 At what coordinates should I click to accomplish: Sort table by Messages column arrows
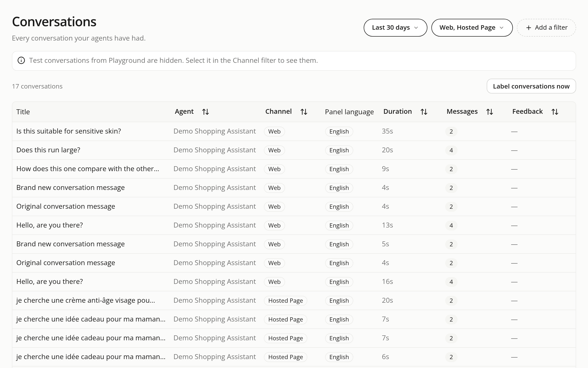(x=489, y=112)
